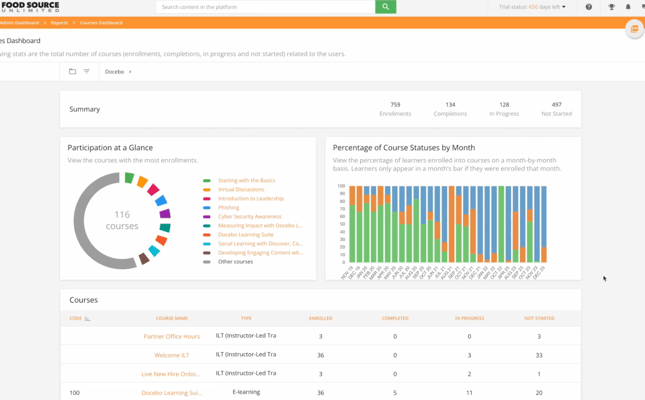645x400 pixels.
Task: Expand the Docebo branch chevron
Action: click(130, 72)
